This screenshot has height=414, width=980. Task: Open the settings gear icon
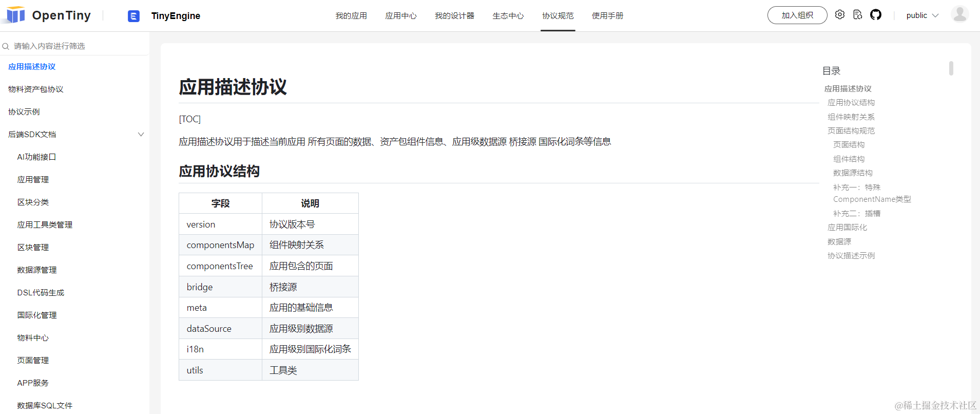[x=840, y=14]
